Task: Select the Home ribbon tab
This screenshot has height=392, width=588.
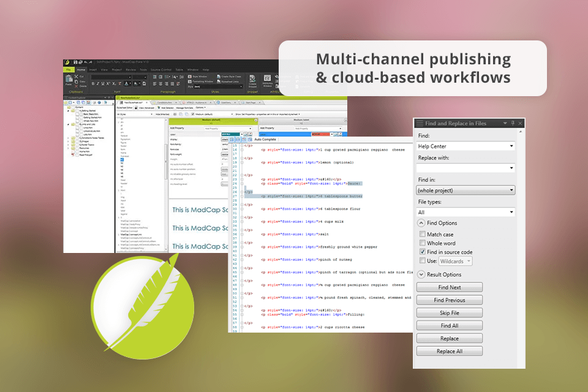Action: coord(81,70)
